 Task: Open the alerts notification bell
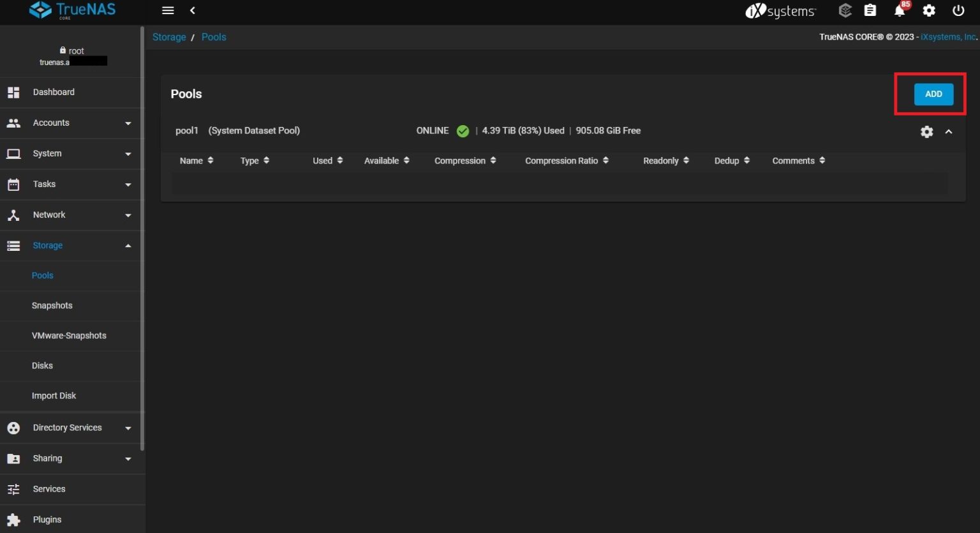899,11
